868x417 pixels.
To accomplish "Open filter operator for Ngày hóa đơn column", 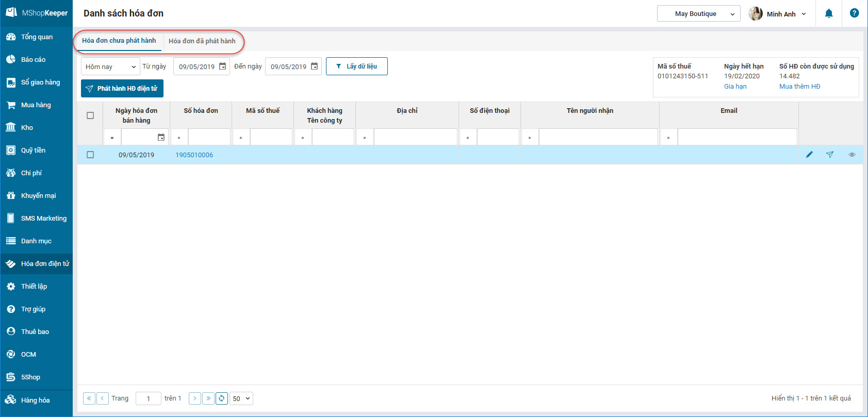I will pos(112,138).
